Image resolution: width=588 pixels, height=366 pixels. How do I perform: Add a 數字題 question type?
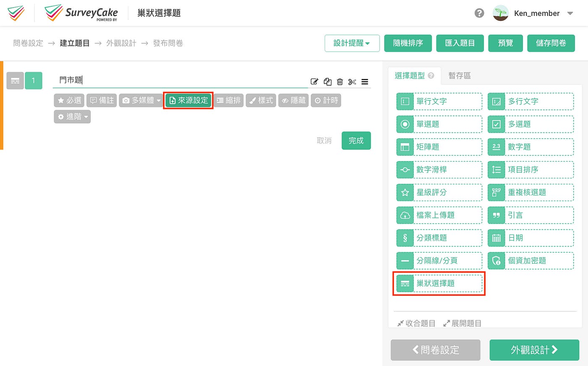531,147
